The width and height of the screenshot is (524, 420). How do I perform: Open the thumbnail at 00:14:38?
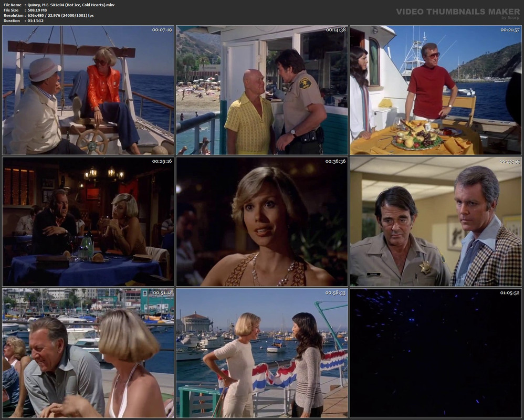coord(262,90)
